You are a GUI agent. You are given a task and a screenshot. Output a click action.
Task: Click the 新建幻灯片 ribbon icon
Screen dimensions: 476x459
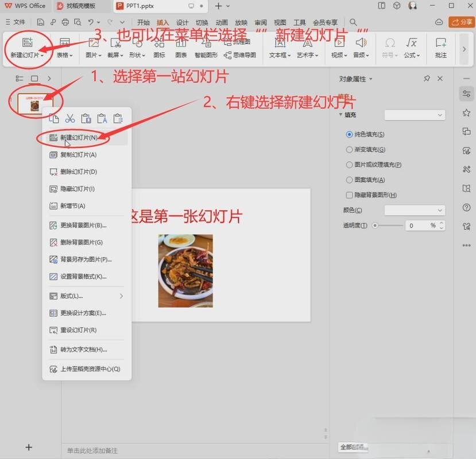pos(26,44)
